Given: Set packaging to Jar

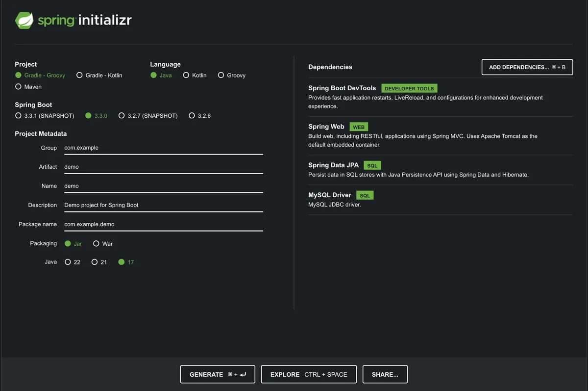Looking at the screenshot, I should coord(73,243).
